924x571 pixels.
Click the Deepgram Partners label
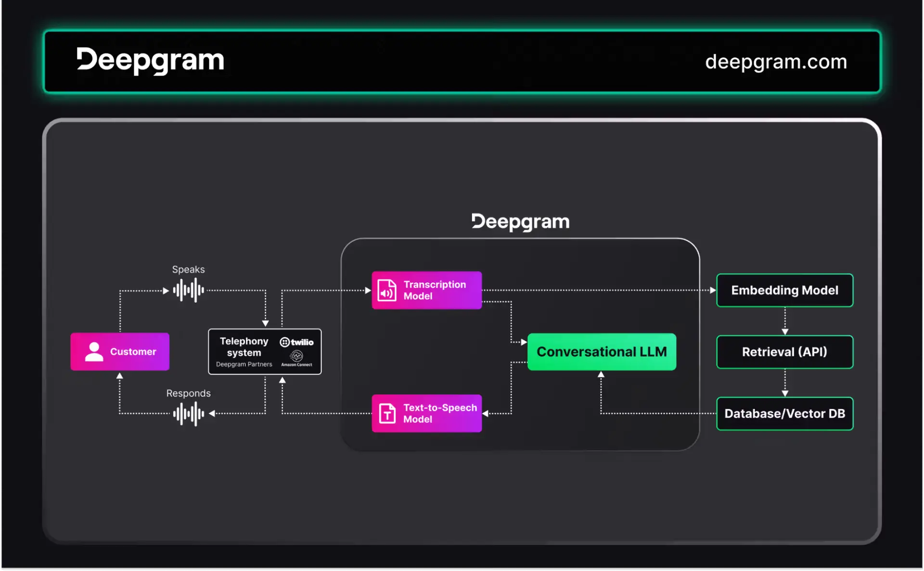[244, 364]
